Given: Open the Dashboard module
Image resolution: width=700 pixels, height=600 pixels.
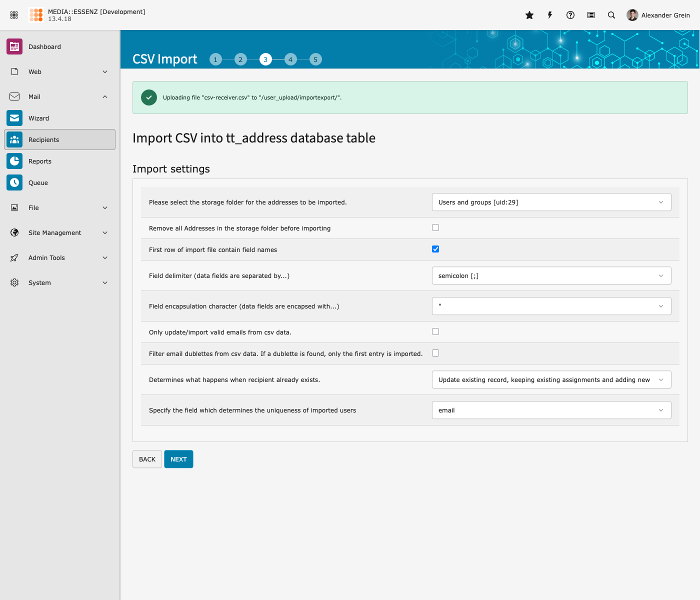Looking at the screenshot, I should [44, 47].
